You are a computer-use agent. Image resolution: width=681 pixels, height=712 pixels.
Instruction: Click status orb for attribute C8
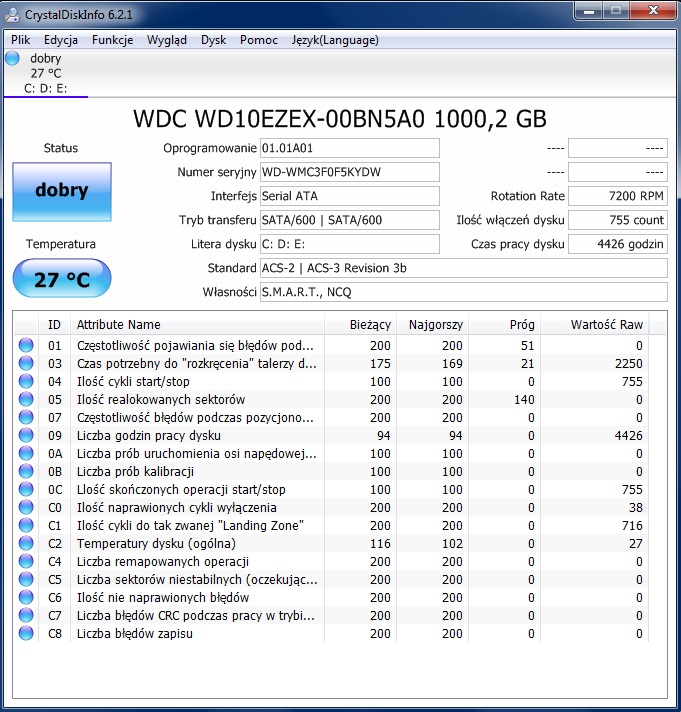click(x=26, y=633)
